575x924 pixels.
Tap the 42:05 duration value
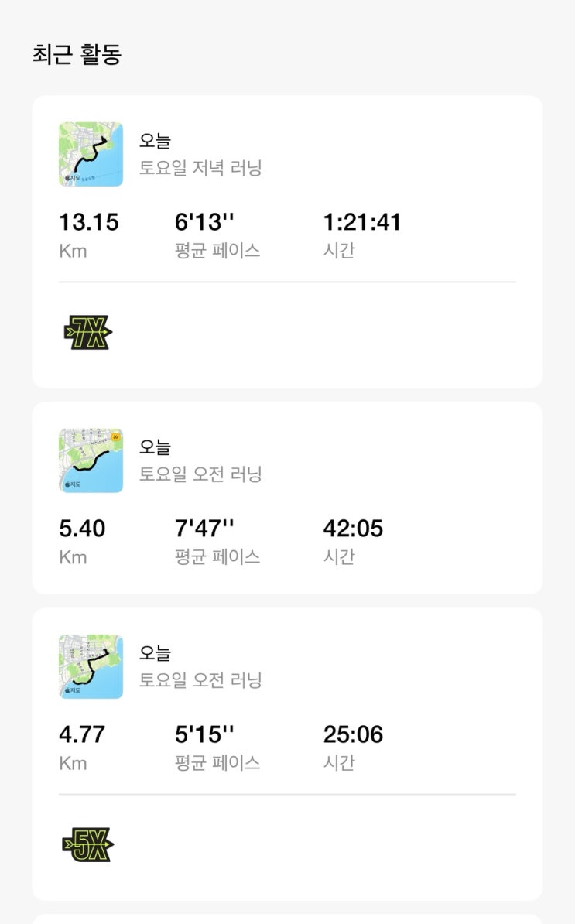click(x=353, y=529)
